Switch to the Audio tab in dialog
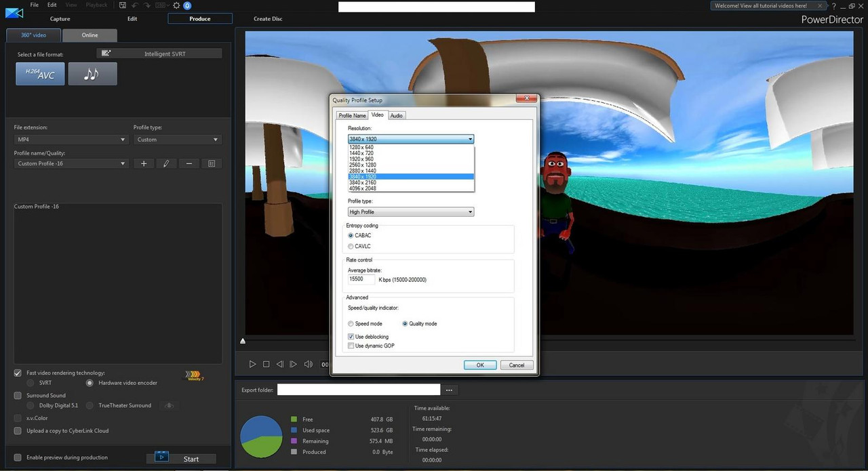 pos(397,115)
